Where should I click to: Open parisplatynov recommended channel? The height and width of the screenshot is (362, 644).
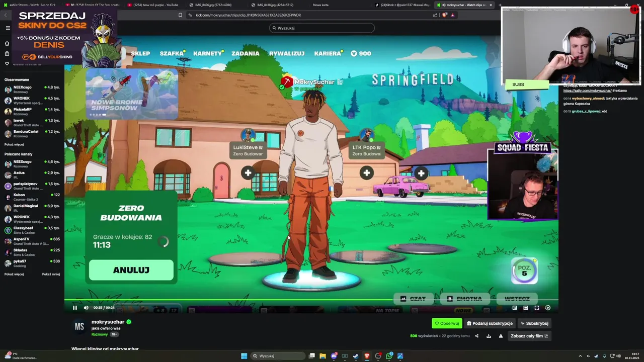click(x=32, y=186)
